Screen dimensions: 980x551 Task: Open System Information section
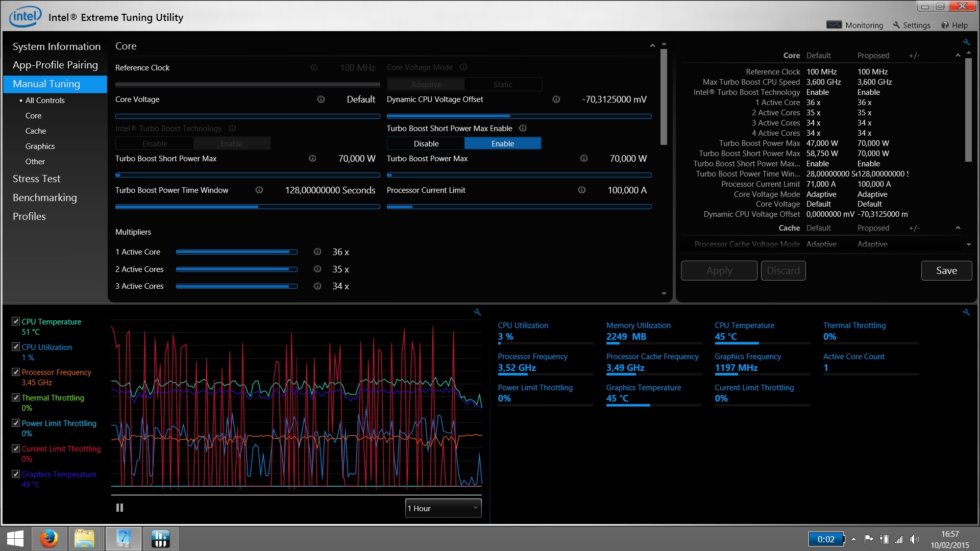pyautogui.click(x=56, y=46)
